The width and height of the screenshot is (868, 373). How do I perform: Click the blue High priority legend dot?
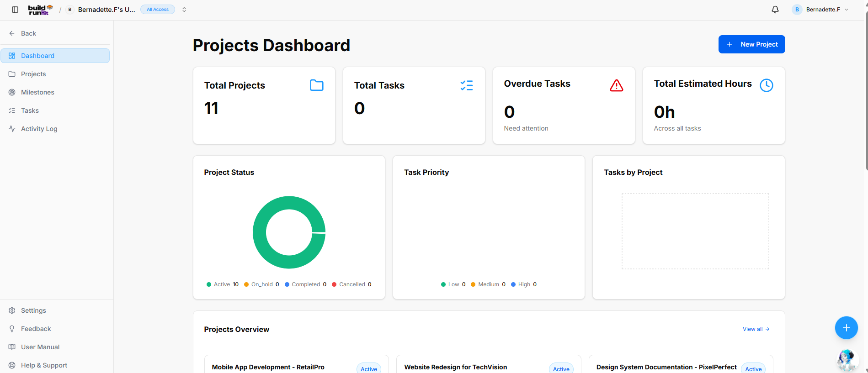click(513, 284)
